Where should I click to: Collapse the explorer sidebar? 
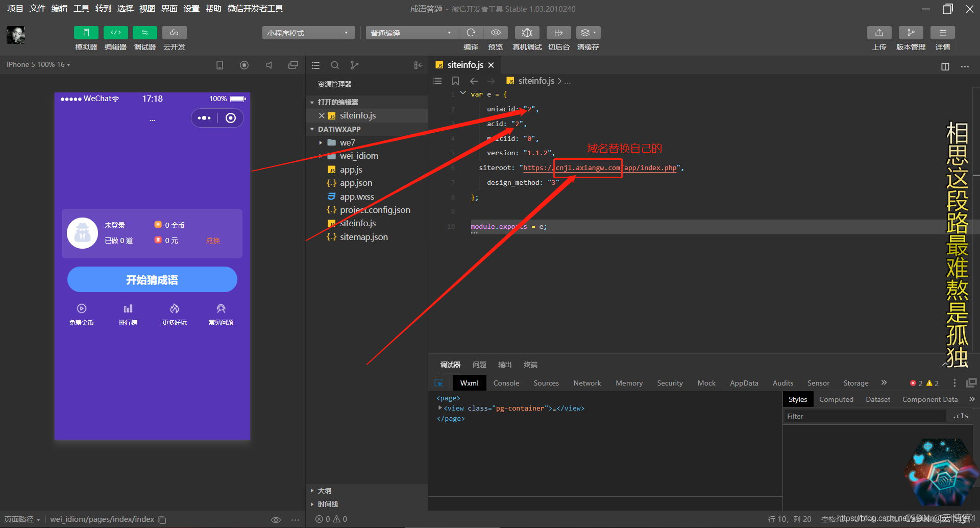(x=418, y=65)
